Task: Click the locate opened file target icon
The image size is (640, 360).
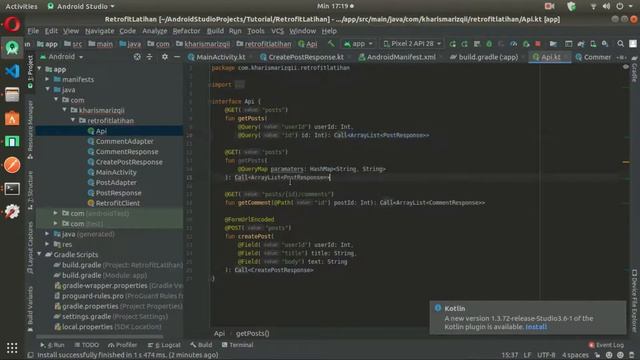Action: [137, 57]
